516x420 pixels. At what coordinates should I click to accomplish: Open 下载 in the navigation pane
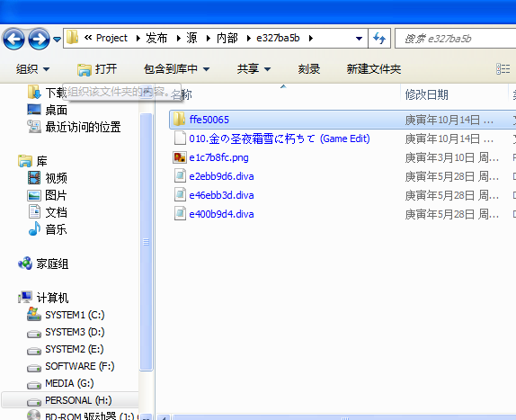click(47, 93)
